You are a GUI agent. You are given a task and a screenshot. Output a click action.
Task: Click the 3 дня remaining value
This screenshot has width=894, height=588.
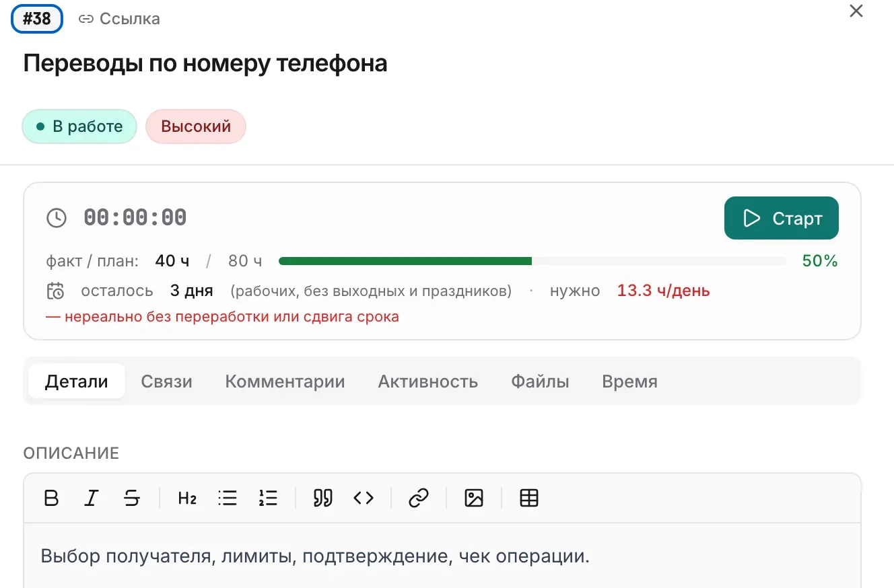[x=192, y=291]
